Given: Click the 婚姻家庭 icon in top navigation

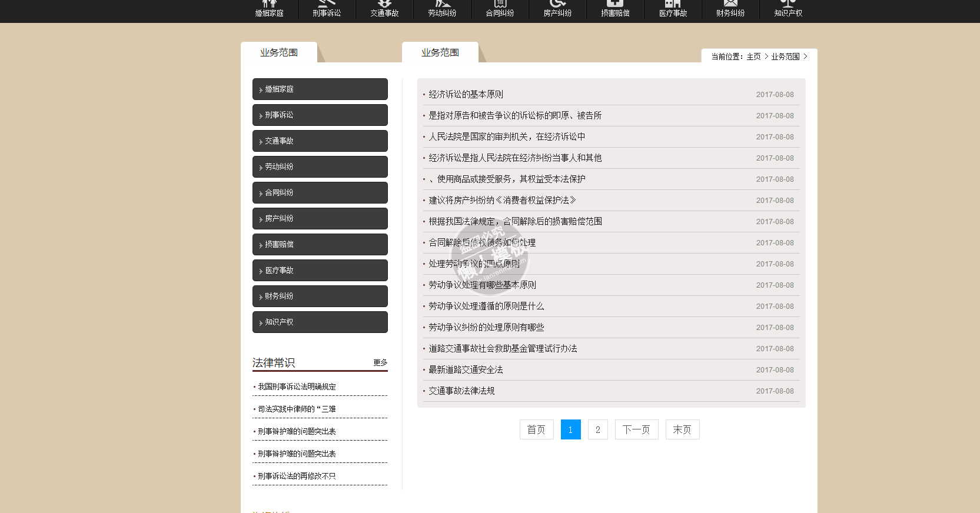Looking at the screenshot, I should tap(269, 9).
